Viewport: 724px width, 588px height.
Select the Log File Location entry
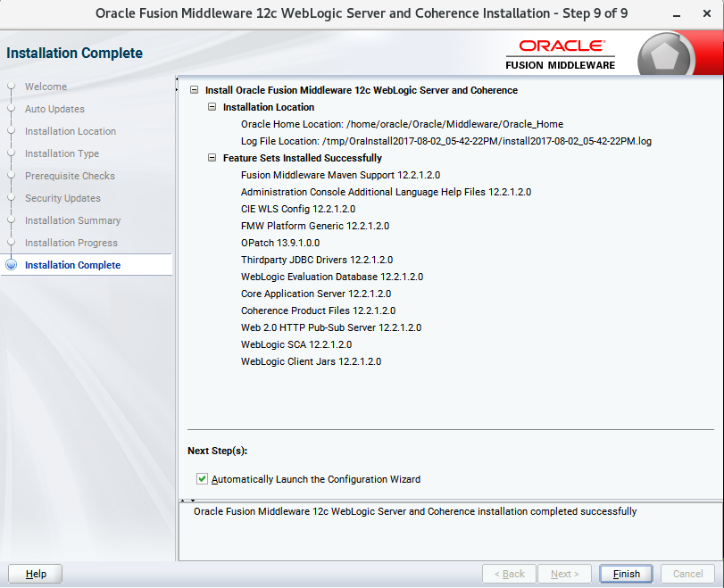pos(445,141)
